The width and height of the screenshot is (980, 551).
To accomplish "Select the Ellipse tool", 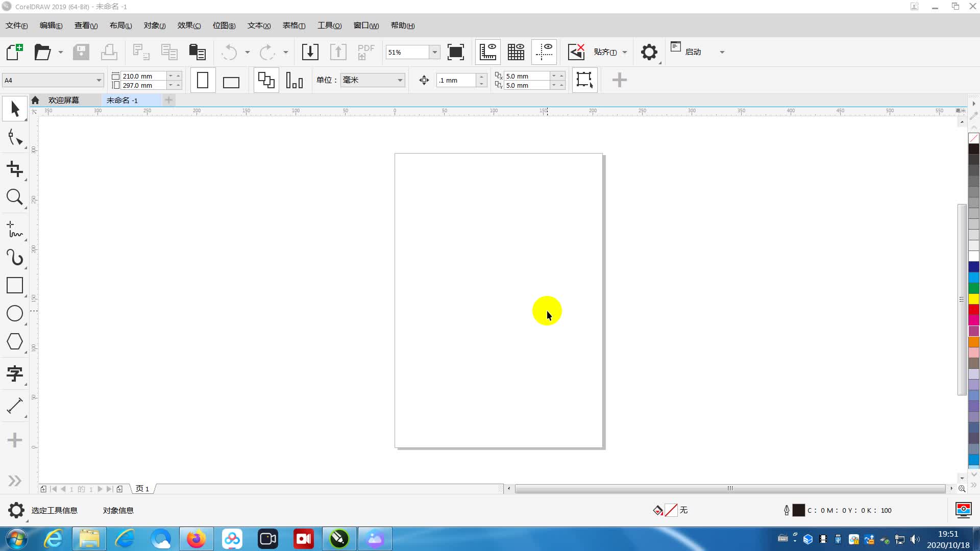I will (14, 313).
